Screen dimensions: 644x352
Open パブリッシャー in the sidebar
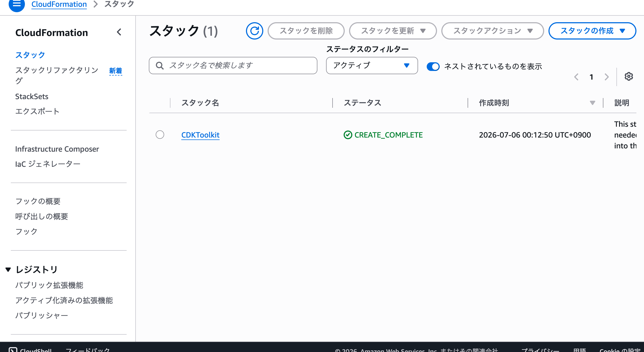point(42,315)
